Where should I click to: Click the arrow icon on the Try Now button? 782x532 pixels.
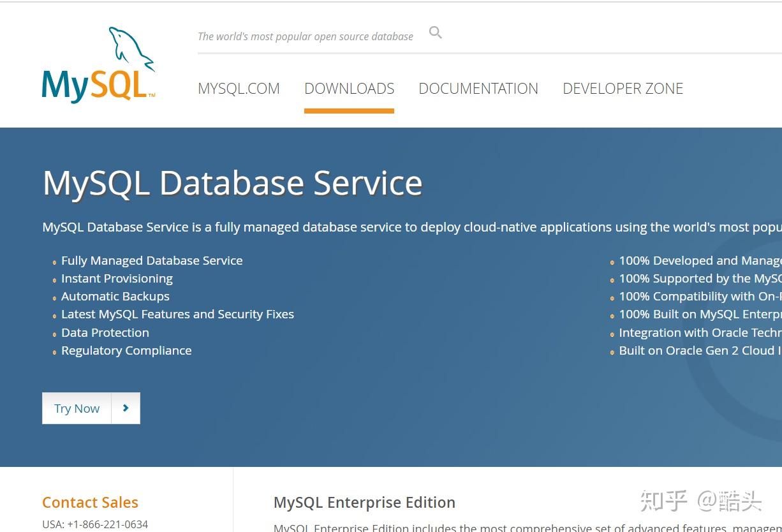[x=126, y=408]
